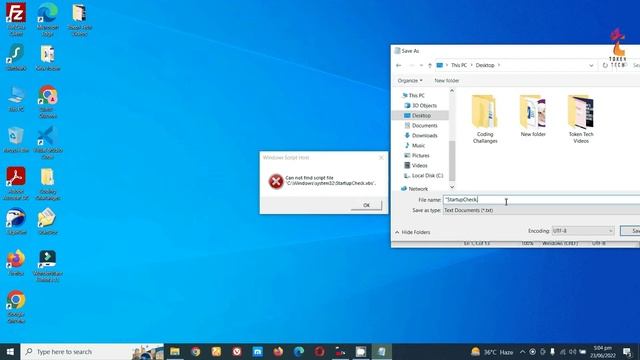Open File Explorer from the taskbar
This screenshot has width=640, height=360.
point(175,351)
